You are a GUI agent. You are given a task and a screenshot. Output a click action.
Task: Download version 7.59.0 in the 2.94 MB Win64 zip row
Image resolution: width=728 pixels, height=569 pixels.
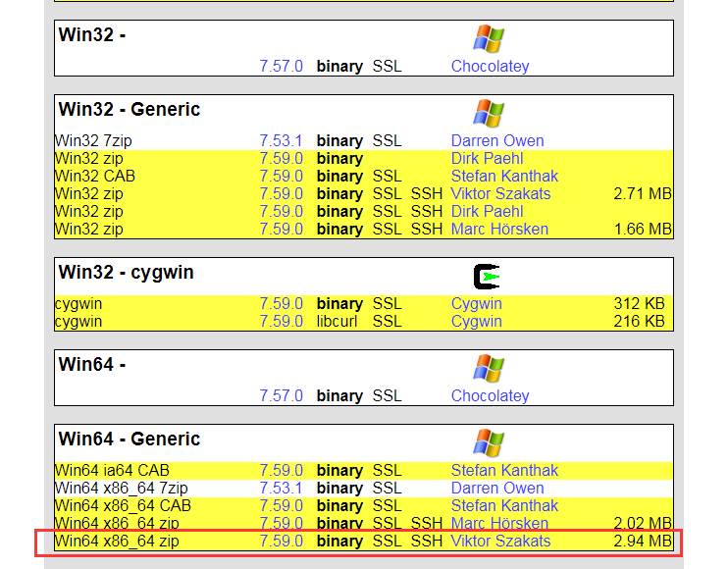coord(282,542)
